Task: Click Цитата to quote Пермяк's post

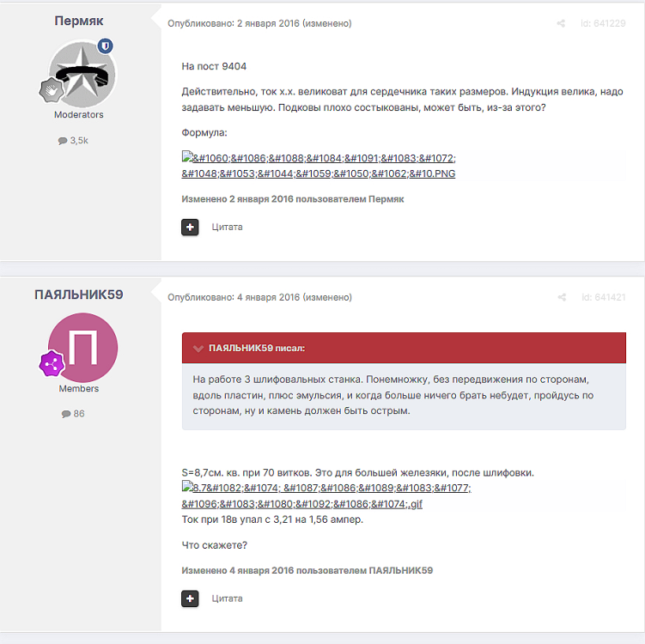Action: tap(227, 227)
